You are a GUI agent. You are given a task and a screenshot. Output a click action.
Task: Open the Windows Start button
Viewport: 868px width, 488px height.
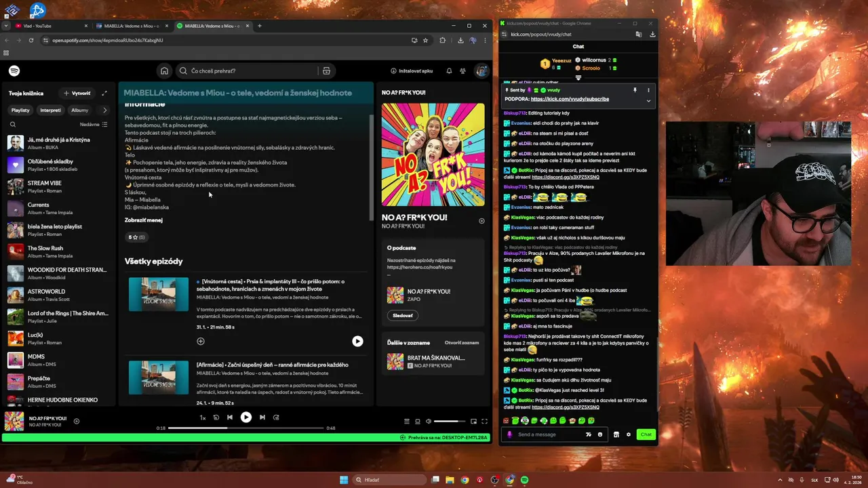344,480
